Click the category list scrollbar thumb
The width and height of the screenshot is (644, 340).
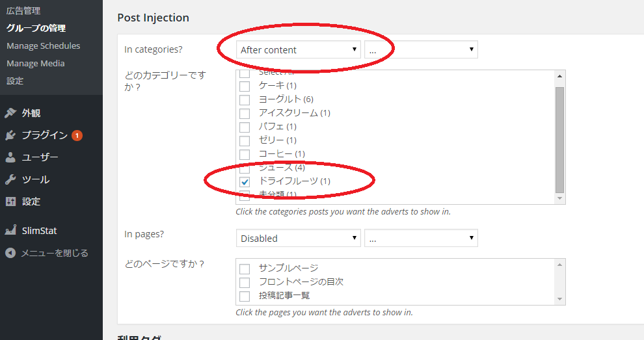pyautogui.click(x=559, y=138)
